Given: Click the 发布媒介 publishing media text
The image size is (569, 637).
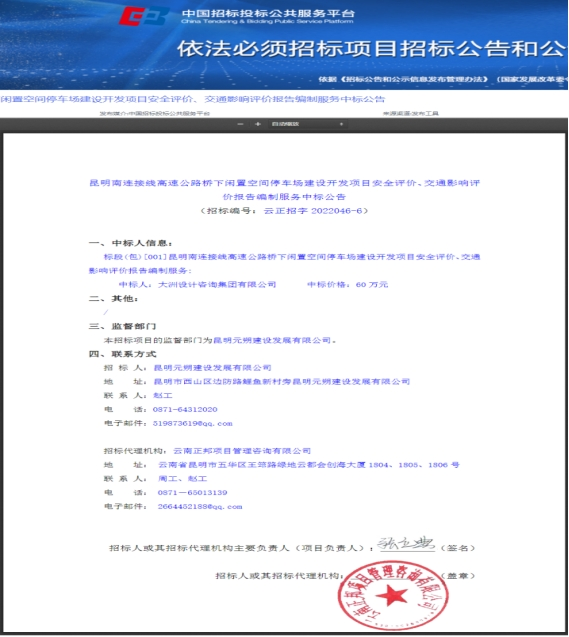Looking at the screenshot, I should 155,113.
